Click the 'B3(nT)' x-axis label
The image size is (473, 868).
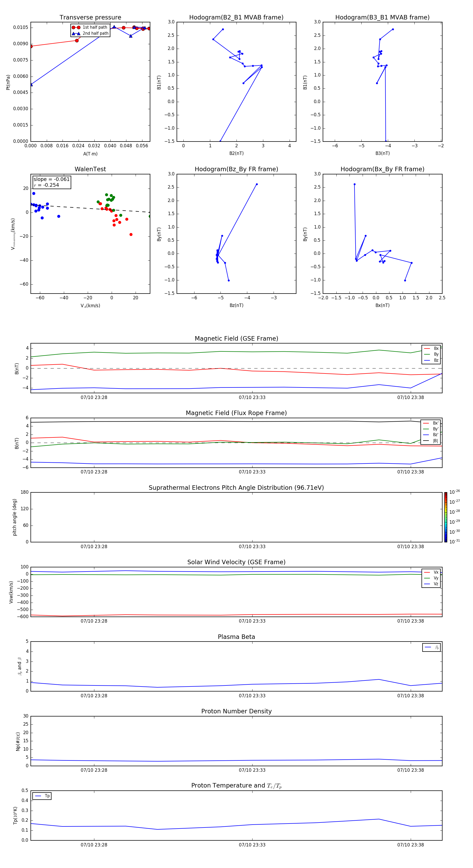tap(382, 153)
